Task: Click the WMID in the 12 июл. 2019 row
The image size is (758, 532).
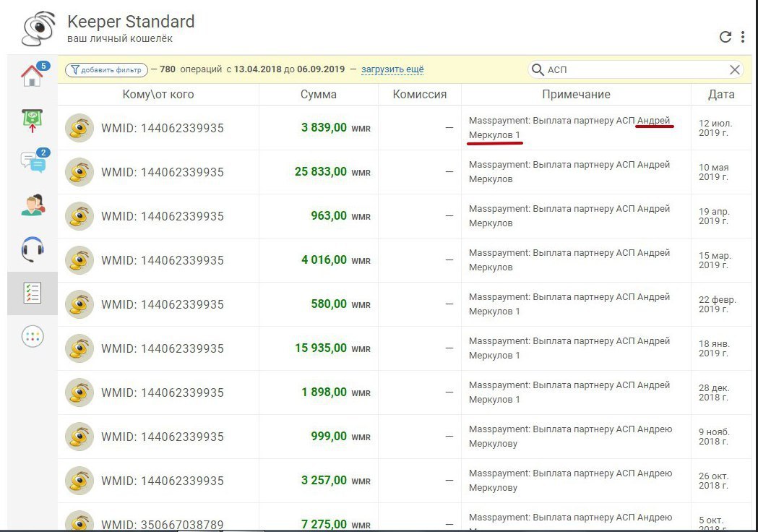Action: (163, 128)
